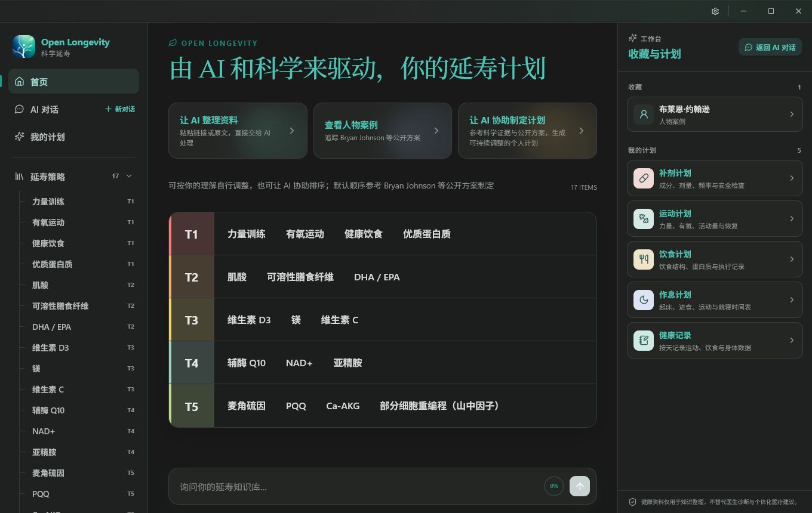Click the pill icon for 补剂计划
Viewport: 812px width, 513px height.
[x=644, y=178]
